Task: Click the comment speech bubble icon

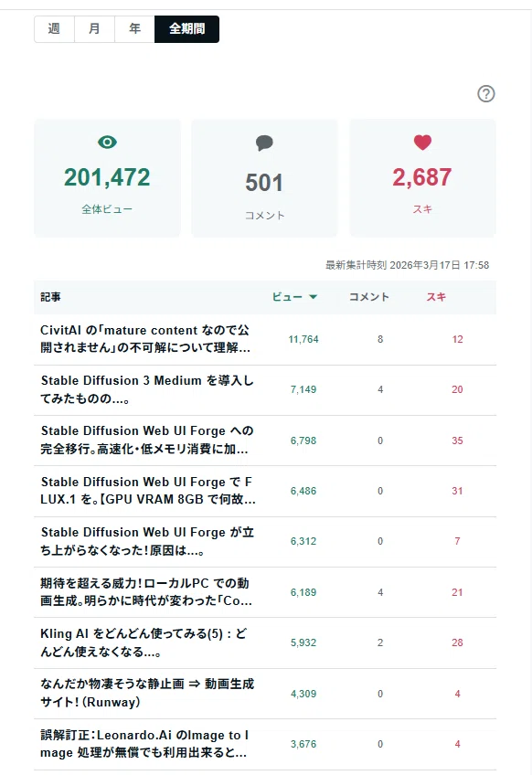Action: (x=264, y=143)
